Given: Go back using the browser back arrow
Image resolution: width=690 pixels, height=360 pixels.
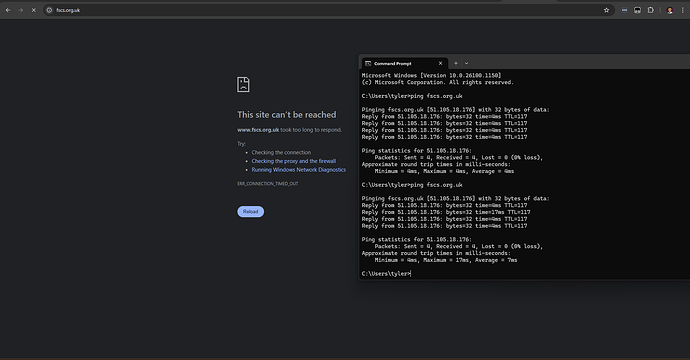Looking at the screenshot, I should 8,10.
